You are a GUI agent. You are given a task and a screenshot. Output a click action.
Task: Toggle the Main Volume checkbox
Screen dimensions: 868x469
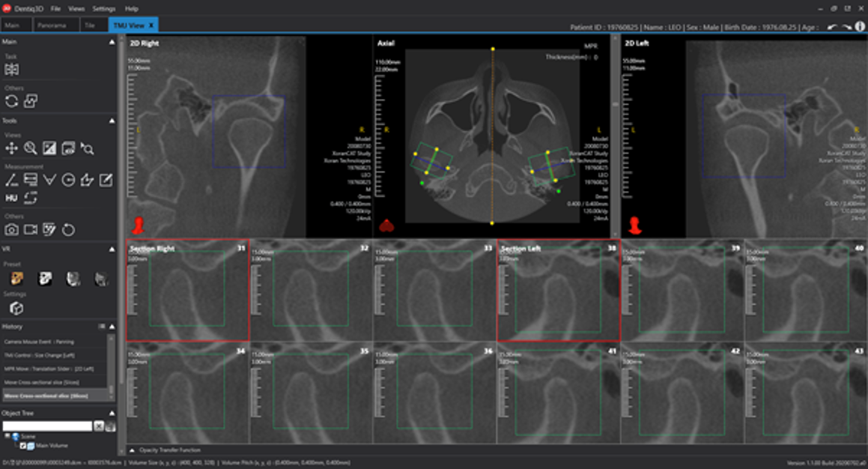point(22,446)
